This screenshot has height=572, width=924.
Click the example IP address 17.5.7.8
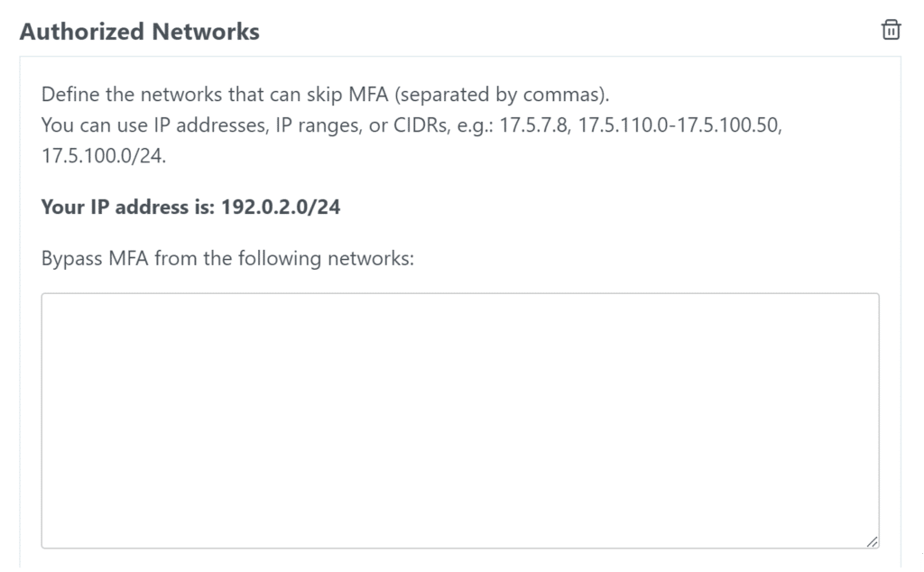[537, 125]
